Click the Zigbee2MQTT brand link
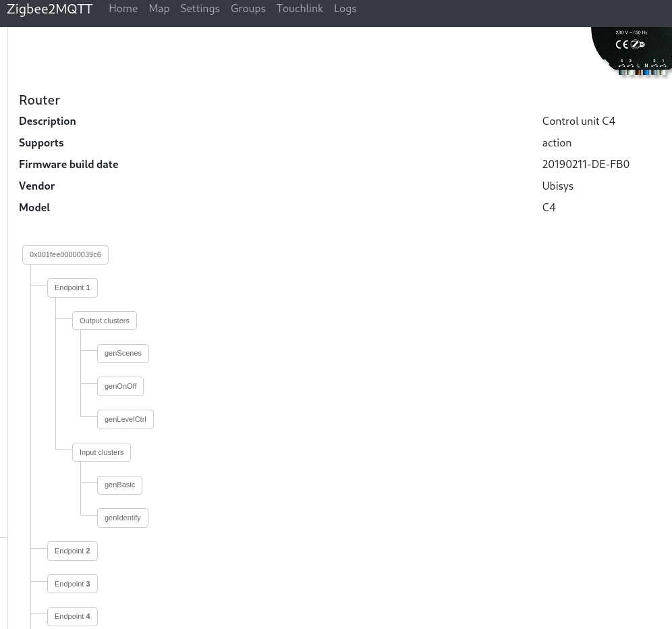Viewport: 672px width, 629px height. [x=49, y=9]
